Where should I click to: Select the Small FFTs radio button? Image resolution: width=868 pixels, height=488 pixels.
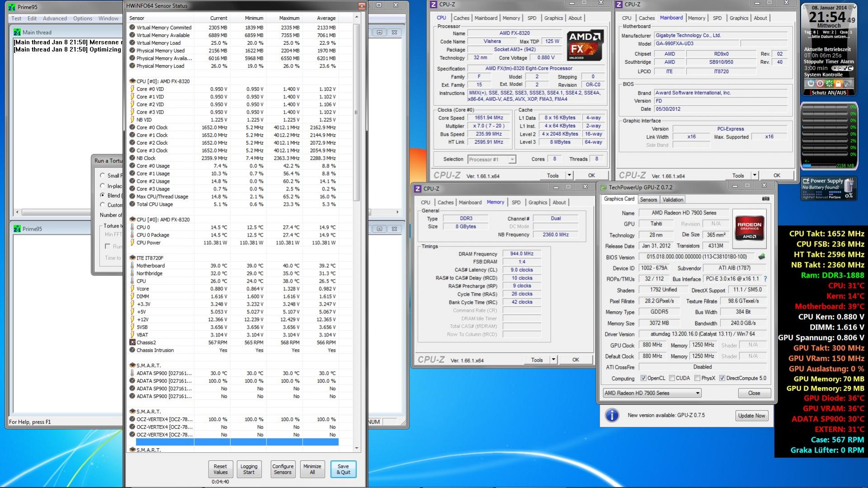coord(103,175)
